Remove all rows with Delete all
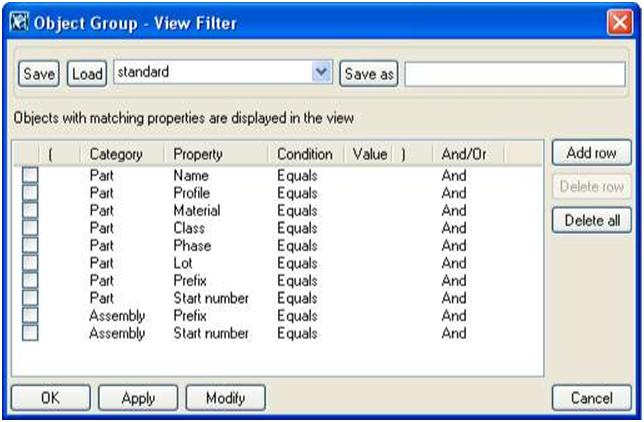The image size is (644, 422). click(591, 220)
